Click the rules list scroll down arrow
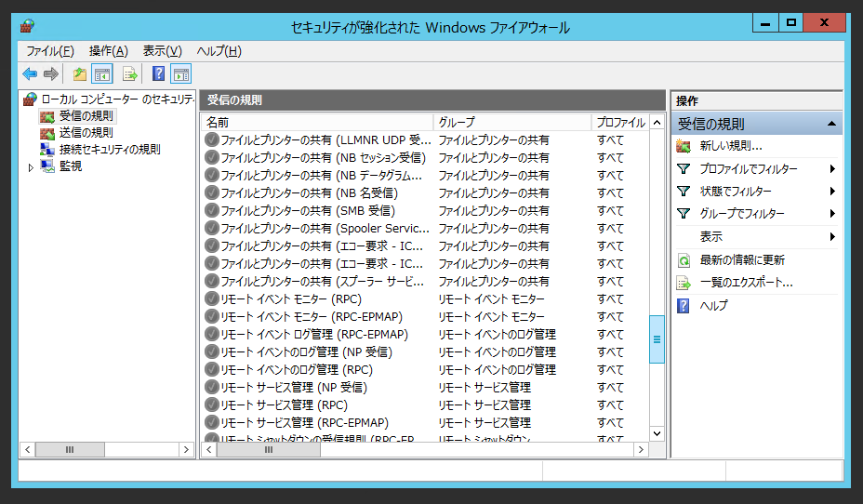 [x=657, y=433]
